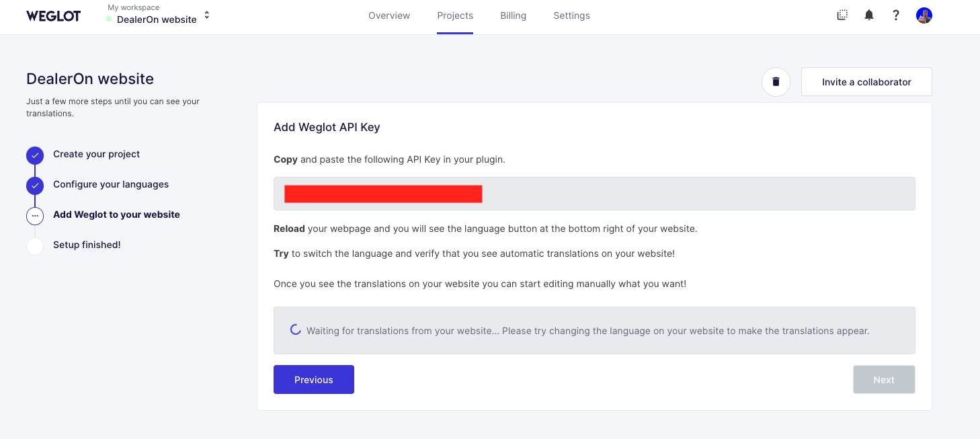Select the Create your project step label

pos(97,154)
